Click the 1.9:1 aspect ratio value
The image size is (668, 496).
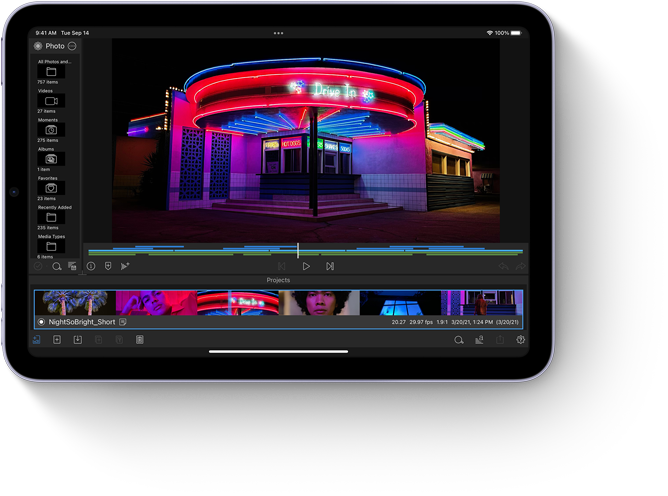click(x=442, y=322)
